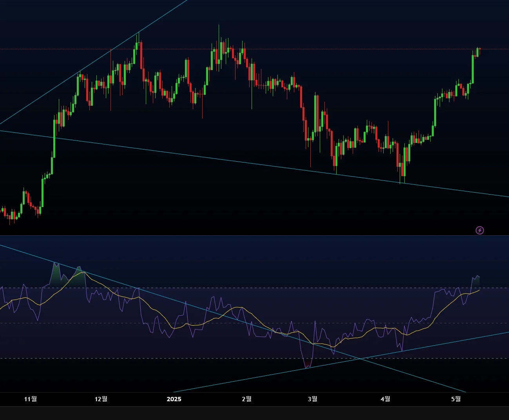Viewport: 509px width, 420px height.
Task: Click the purple lightning bolt icon
Action: tap(480, 230)
